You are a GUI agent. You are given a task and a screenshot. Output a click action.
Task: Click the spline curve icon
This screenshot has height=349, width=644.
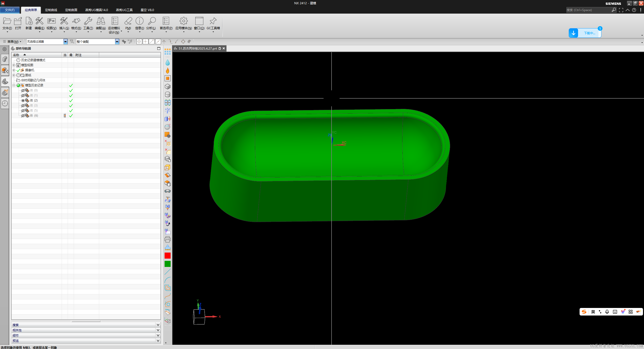pyautogui.click(x=168, y=296)
